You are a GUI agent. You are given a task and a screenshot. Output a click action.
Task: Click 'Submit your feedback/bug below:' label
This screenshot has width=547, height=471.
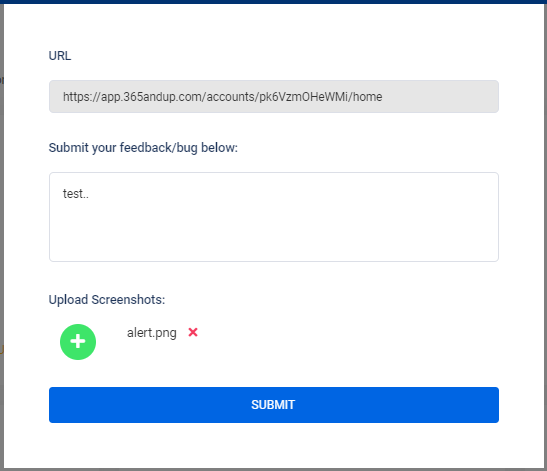click(143, 148)
